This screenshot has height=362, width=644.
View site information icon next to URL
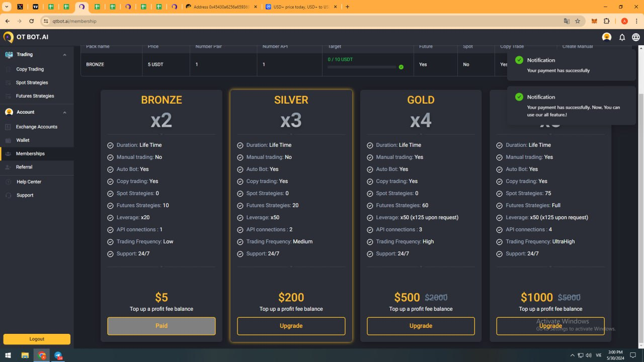(46, 21)
